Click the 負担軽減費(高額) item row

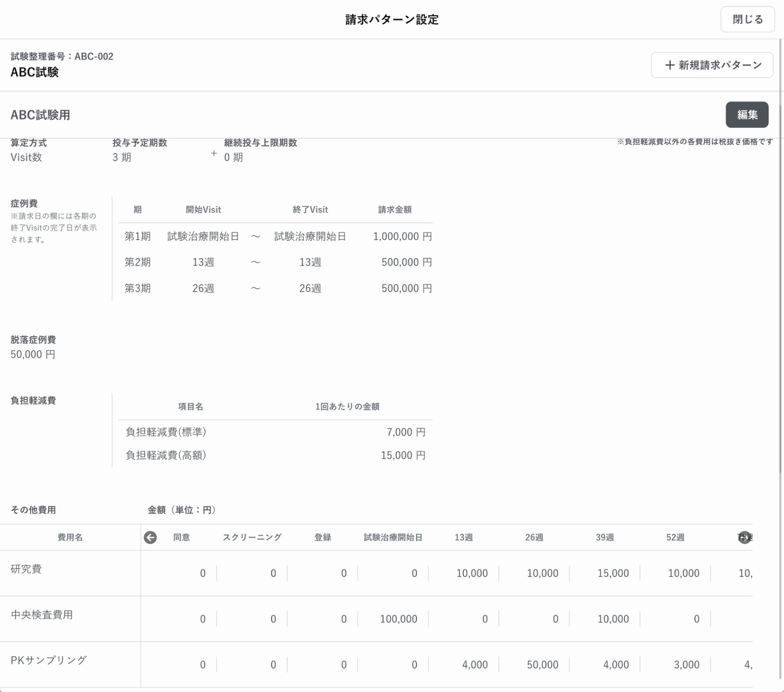pyautogui.click(x=166, y=455)
